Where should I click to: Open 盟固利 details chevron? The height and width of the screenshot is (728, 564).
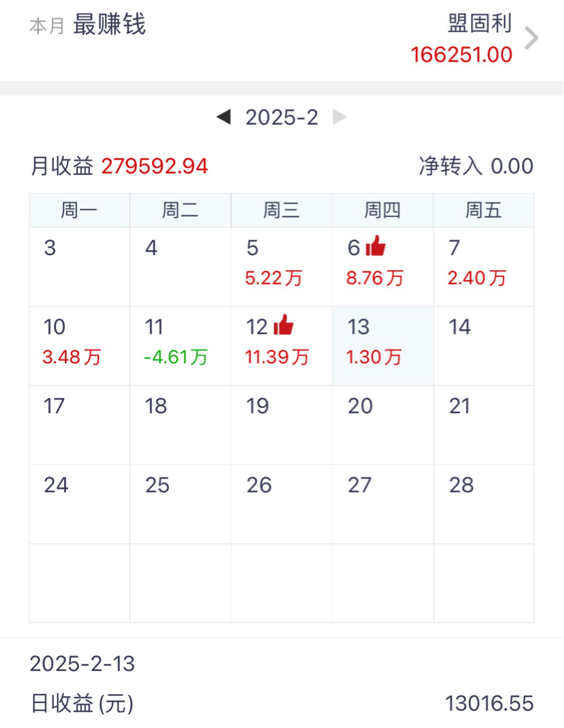point(531,38)
